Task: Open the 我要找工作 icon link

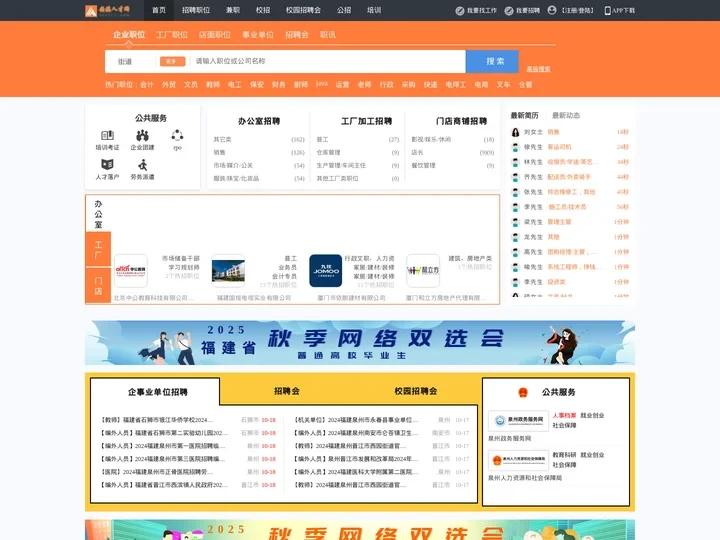Action: [x=460, y=11]
